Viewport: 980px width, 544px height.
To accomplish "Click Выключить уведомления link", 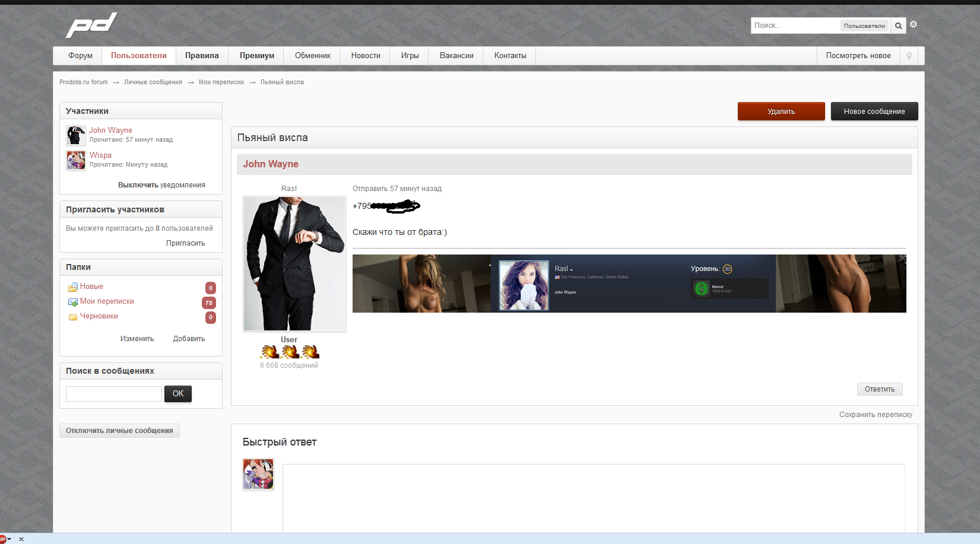I will 161,185.
